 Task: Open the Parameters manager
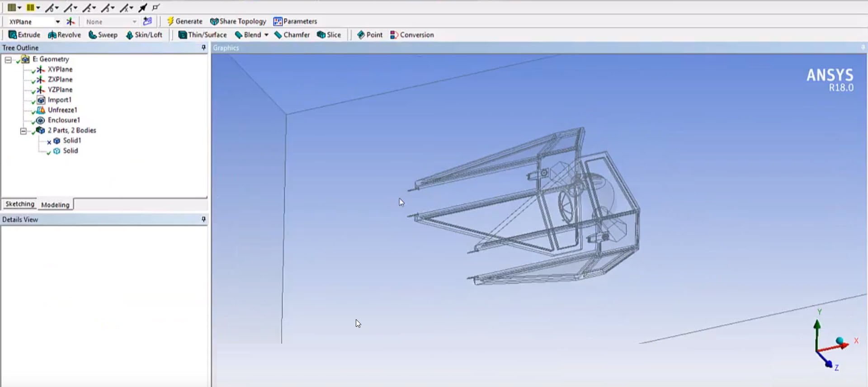click(295, 21)
